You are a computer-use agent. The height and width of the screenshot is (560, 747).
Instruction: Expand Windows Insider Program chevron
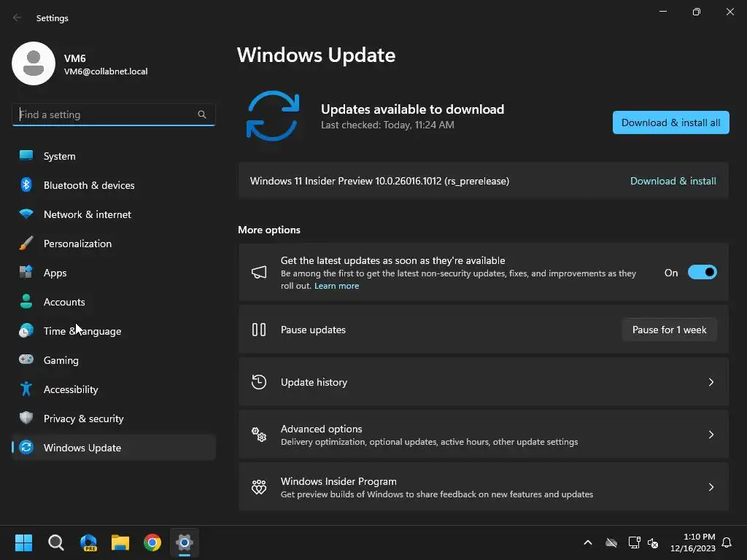(x=711, y=486)
